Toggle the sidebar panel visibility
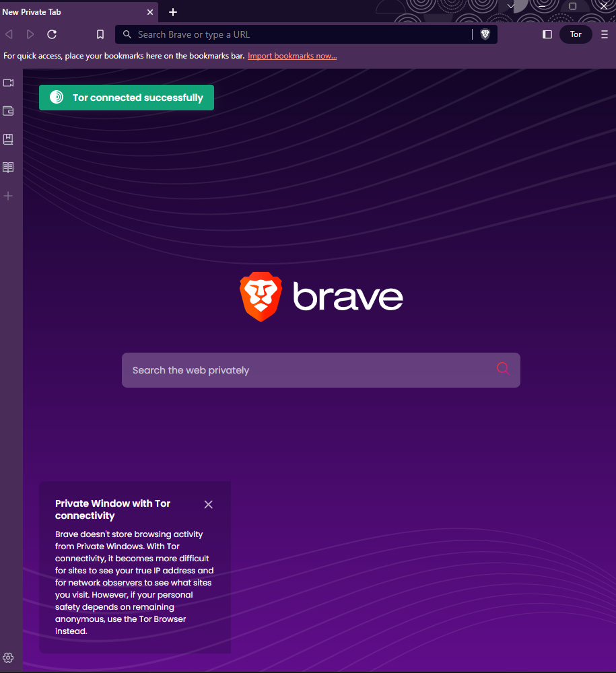The image size is (616, 673). (x=547, y=34)
